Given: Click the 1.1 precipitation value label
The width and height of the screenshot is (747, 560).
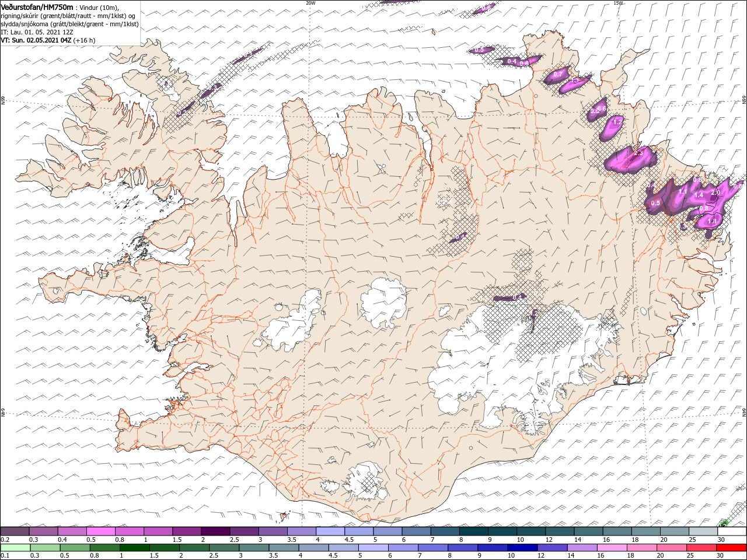Looking at the screenshot, I should (x=683, y=191).
